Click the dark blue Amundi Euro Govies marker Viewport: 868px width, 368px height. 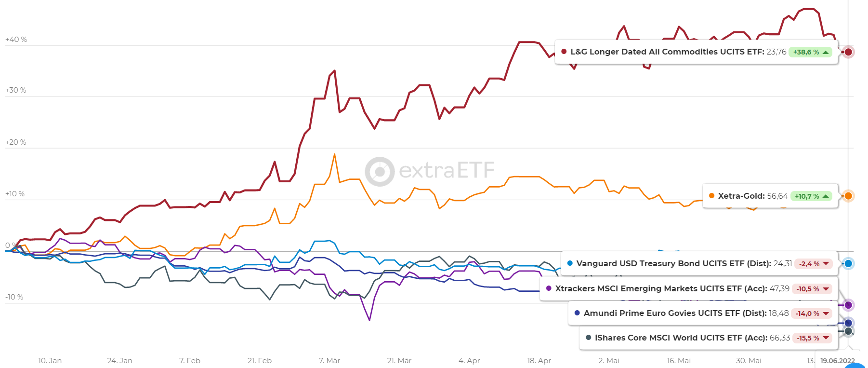pos(848,323)
